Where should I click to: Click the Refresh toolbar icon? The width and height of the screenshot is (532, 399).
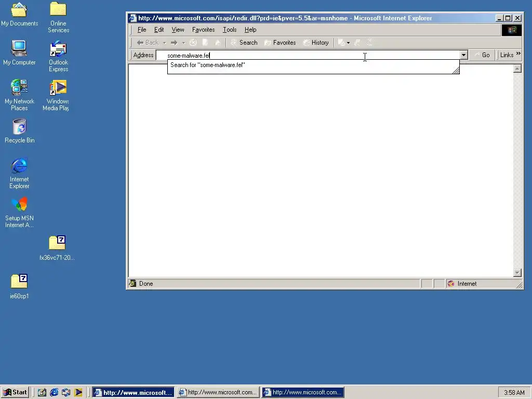[205, 43]
